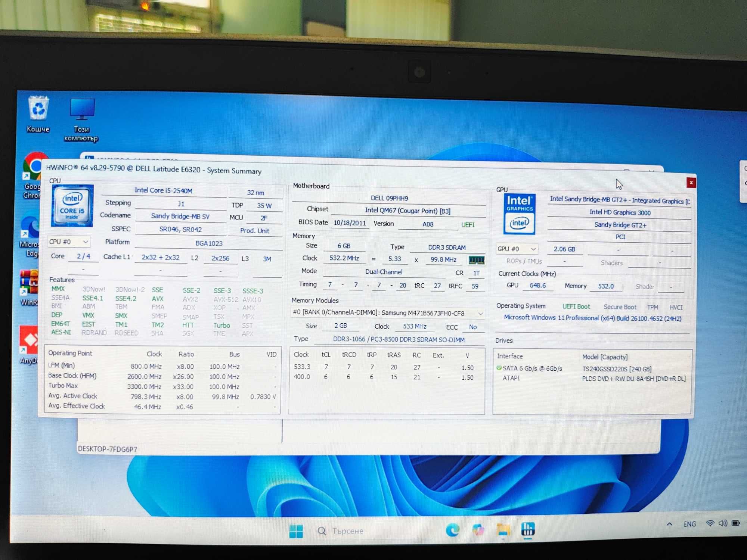Open Copilot from the taskbar
The width and height of the screenshot is (747, 560).
point(478,530)
